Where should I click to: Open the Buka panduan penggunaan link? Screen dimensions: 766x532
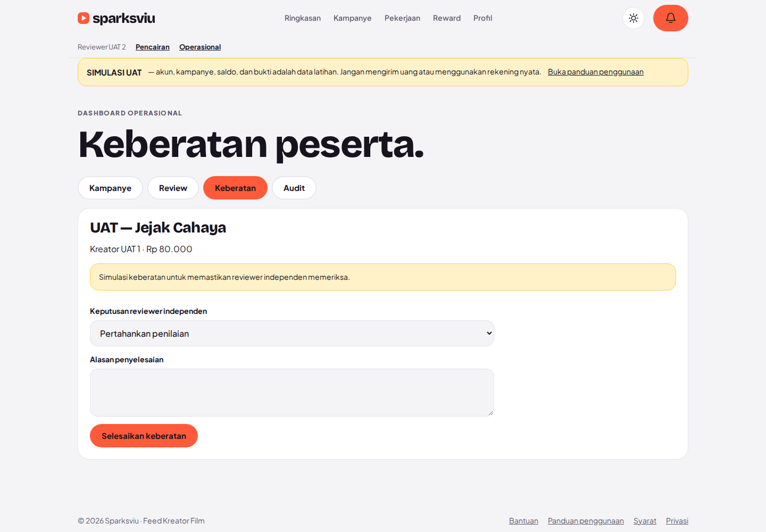pyautogui.click(x=596, y=72)
